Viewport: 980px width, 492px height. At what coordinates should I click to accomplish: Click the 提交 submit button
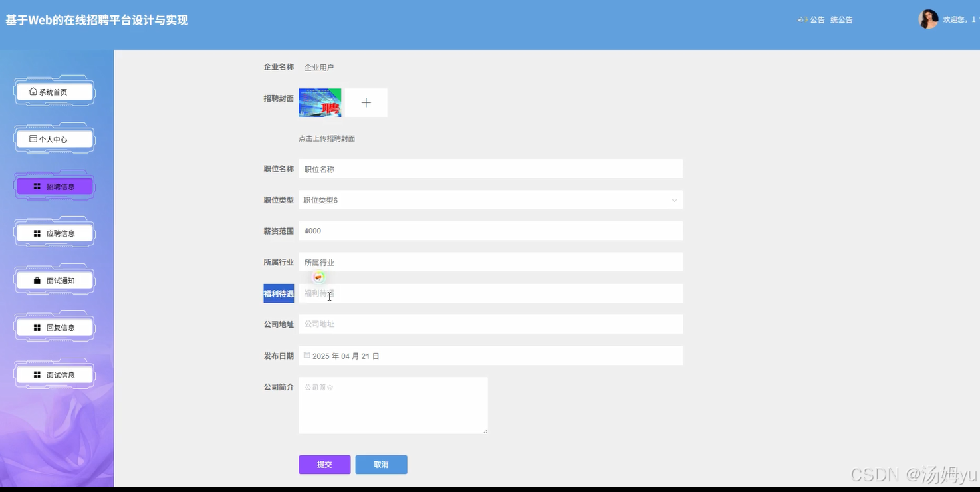(x=324, y=465)
